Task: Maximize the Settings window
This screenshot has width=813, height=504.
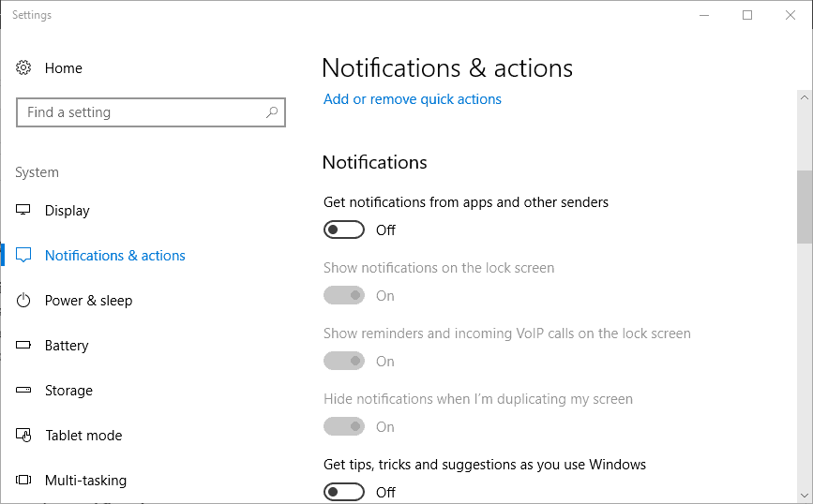Action: [x=747, y=15]
